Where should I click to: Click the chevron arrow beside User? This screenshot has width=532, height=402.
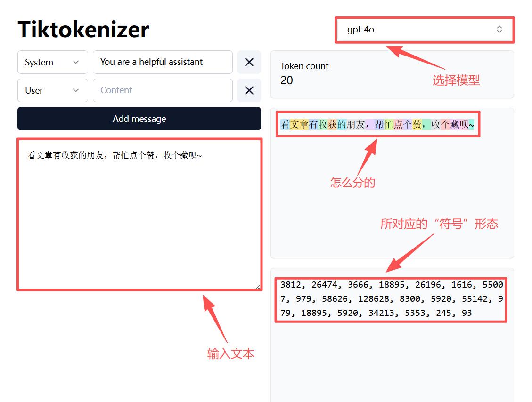coord(76,90)
